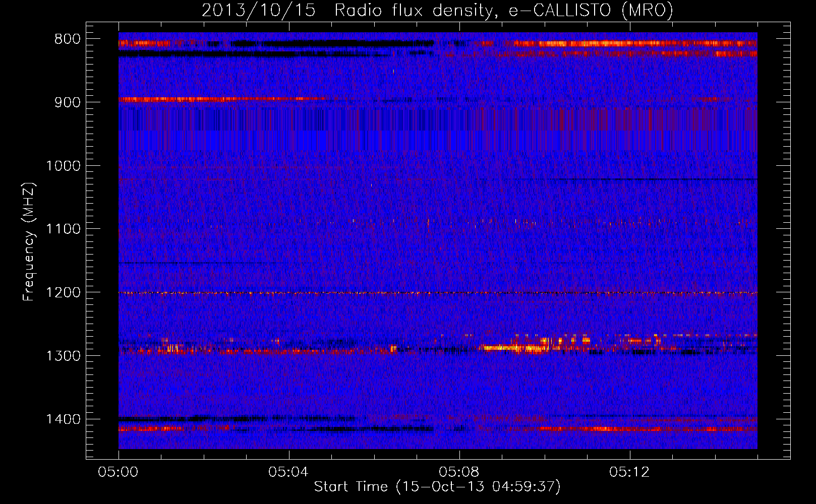Click the plot title "Radio flux density, e-CALLISTO (MRO)"
The image size is (816, 504).
[x=503, y=10]
